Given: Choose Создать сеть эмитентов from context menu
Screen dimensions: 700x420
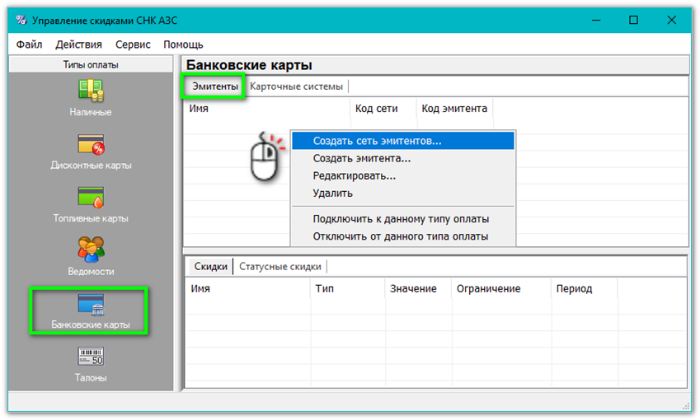Looking at the screenshot, I should pos(377,141).
